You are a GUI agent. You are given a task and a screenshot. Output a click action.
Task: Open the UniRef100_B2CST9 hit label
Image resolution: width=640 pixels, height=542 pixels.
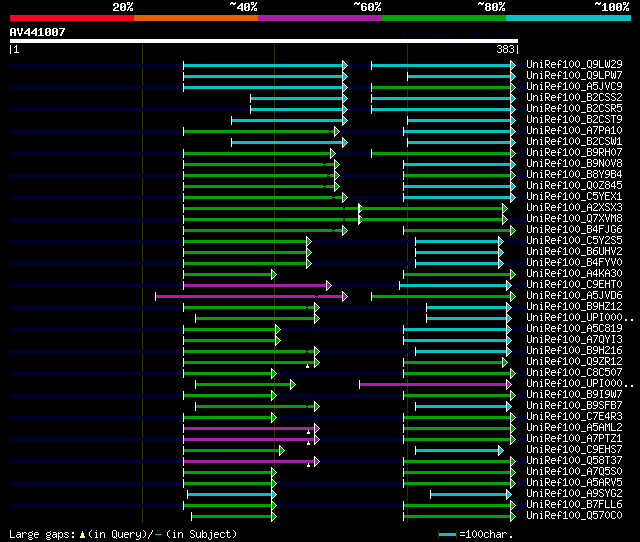[574, 119]
